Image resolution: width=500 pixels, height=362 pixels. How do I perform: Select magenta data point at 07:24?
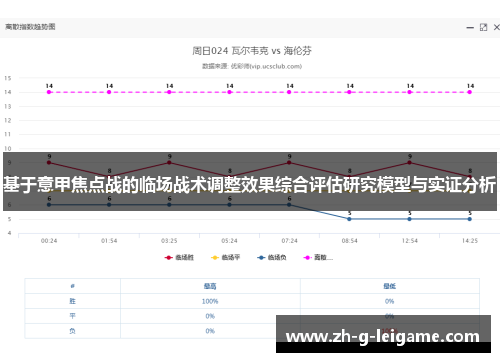[x=289, y=92]
